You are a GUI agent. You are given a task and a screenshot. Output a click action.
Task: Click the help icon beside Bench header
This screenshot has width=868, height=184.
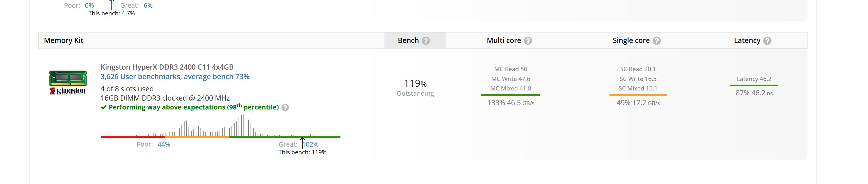(426, 41)
